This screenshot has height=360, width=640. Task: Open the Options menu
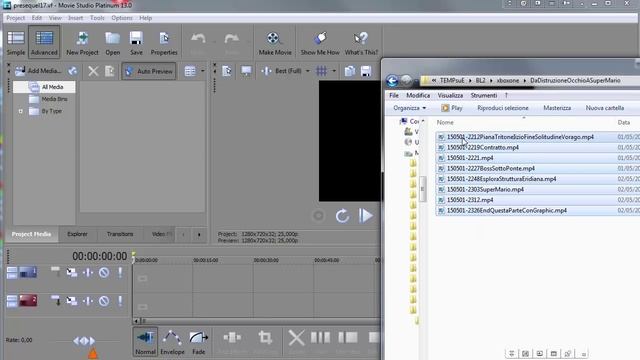click(x=122, y=18)
